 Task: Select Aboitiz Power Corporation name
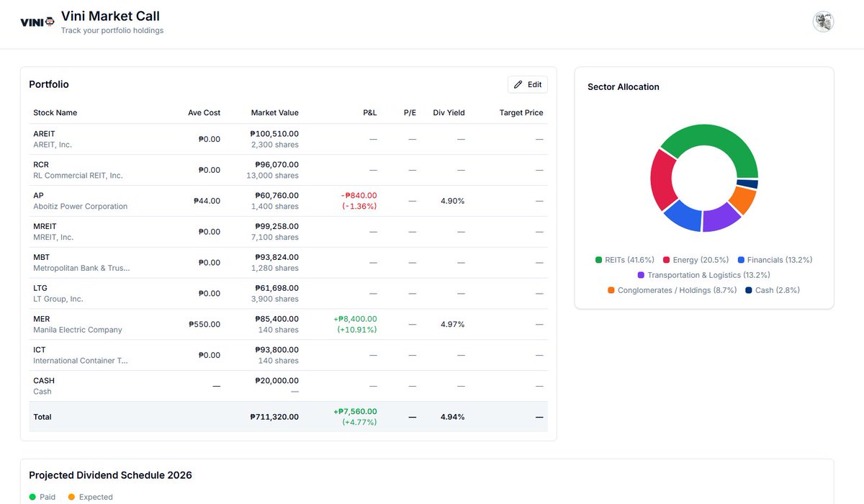(80, 207)
